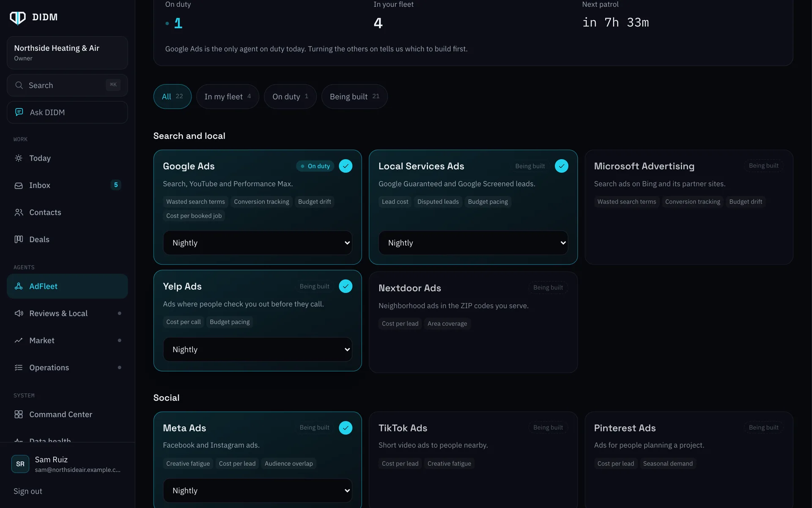Click Sign out
Viewport: 812px width, 508px height.
(28, 491)
